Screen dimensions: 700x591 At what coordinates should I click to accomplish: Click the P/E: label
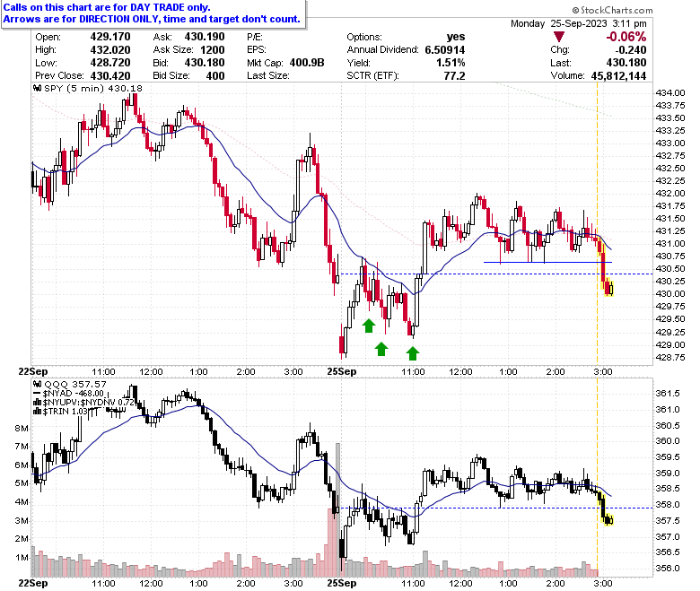coord(255,37)
